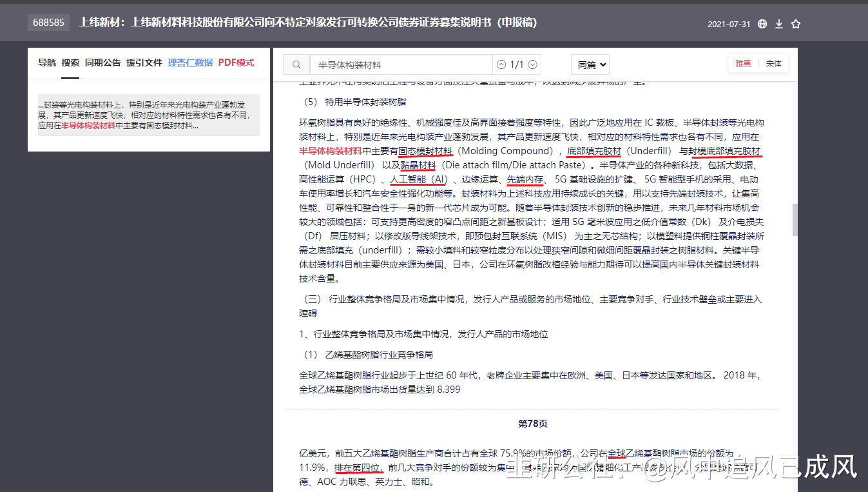The height and width of the screenshot is (492, 868).
Task: Switch document view with PDF模式 icon link
Action: pos(236,63)
